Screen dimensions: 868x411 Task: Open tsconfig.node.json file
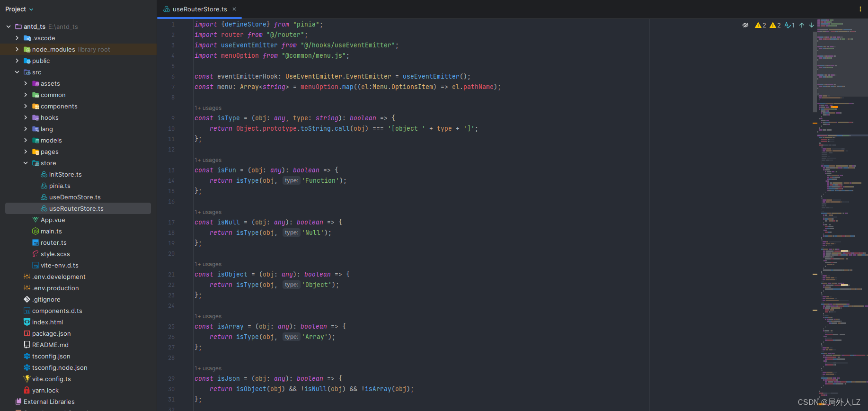tap(60, 367)
